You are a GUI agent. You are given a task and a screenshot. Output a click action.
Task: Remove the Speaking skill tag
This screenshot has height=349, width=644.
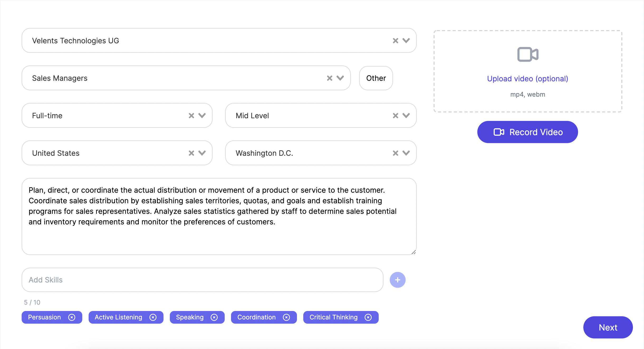click(x=214, y=317)
